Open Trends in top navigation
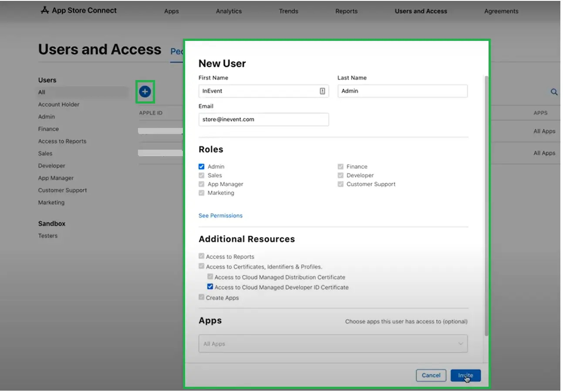 click(x=289, y=11)
